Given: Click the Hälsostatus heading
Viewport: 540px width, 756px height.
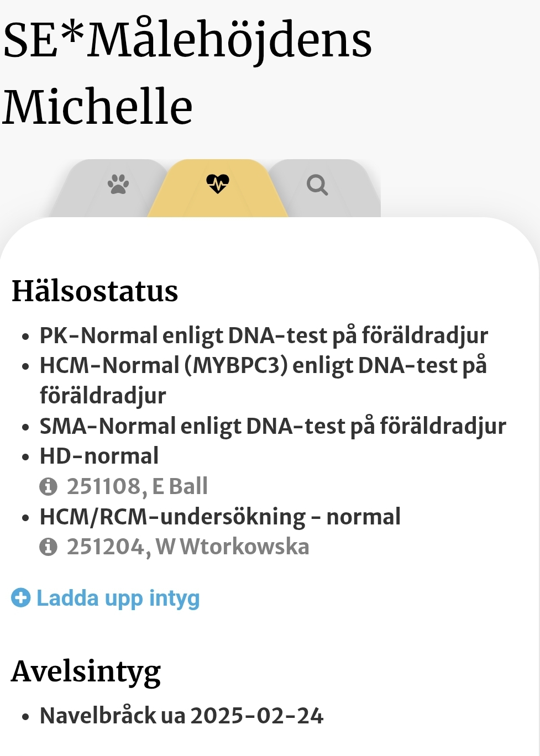Looking at the screenshot, I should coord(95,291).
